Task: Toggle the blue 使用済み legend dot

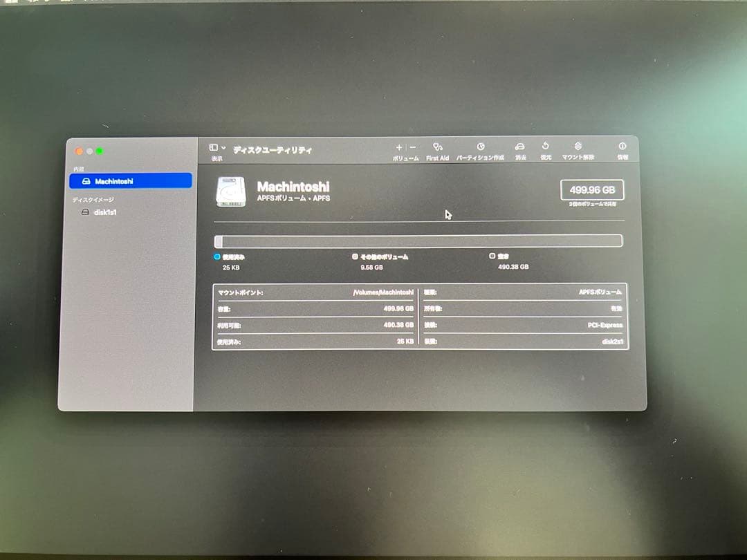Action: coord(217,256)
